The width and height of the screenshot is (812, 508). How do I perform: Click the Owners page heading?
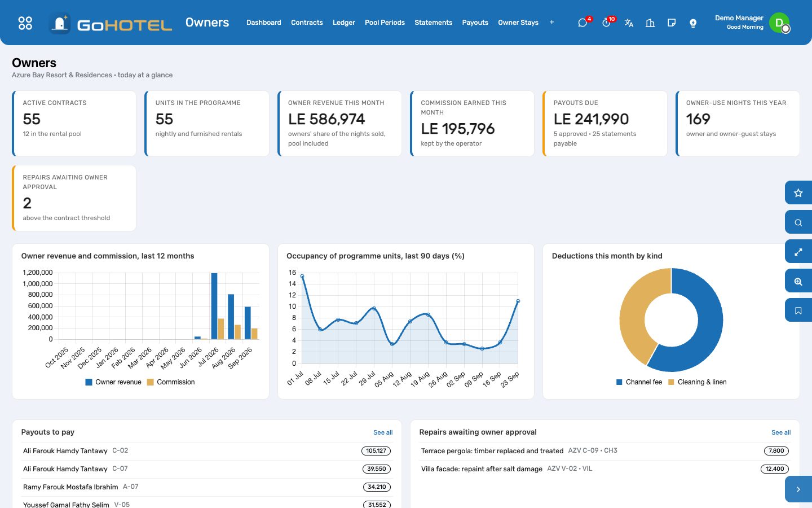tap(34, 63)
